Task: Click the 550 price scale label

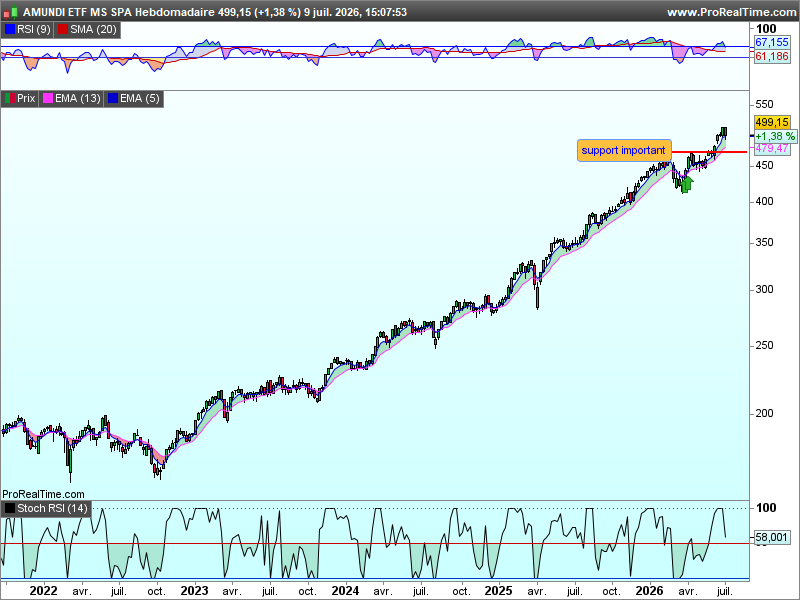Action: tap(764, 105)
